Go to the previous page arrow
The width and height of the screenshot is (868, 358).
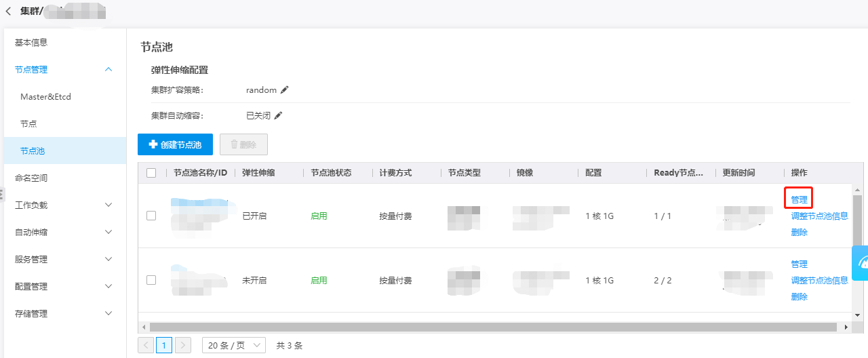146,345
